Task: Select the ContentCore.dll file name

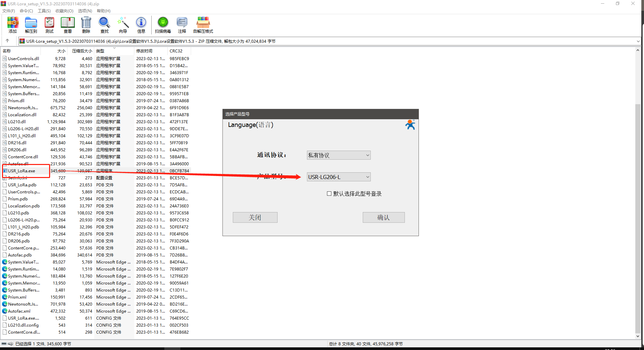Action: coord(23,157)
